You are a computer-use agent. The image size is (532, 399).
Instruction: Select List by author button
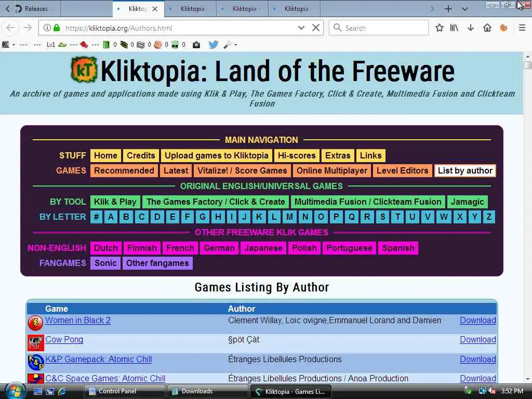[x=465, y=170]
